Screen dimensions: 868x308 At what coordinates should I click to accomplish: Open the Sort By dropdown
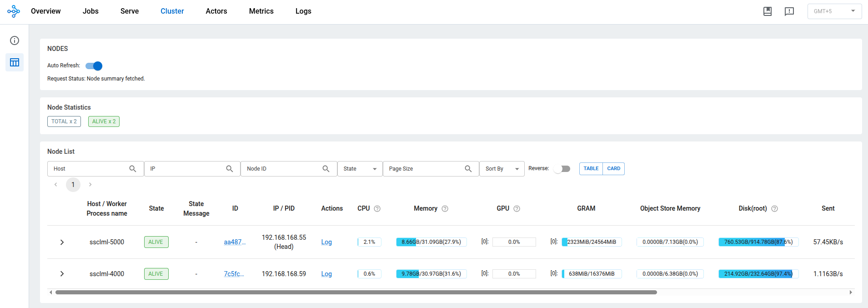pos(502,169)
